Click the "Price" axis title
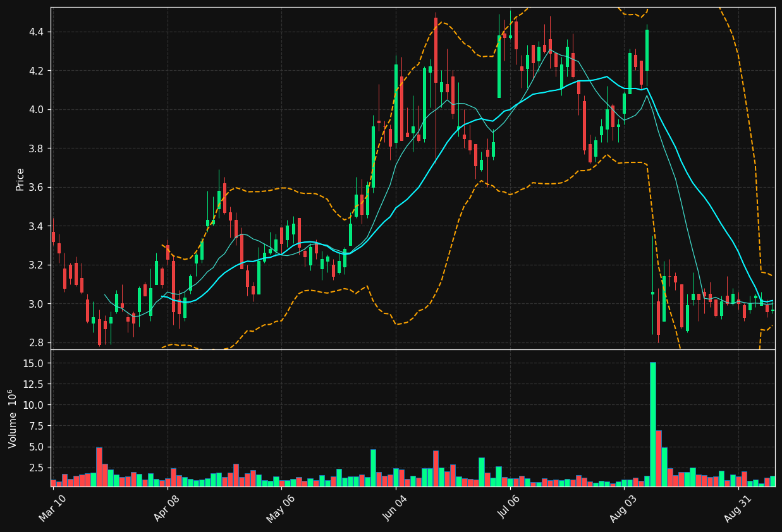The width and height of the screenshot is (782, 532). tap(20, 179)
